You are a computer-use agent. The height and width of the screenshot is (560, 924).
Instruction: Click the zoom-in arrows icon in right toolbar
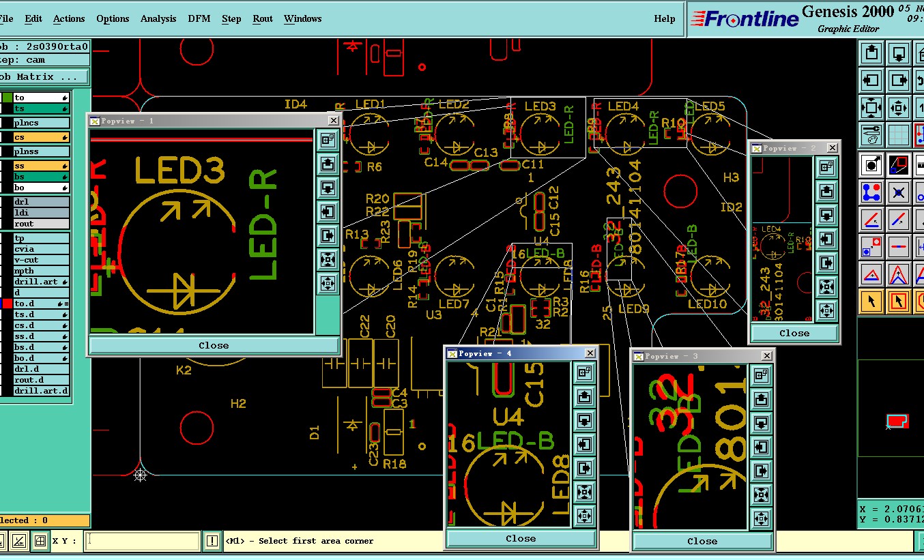(x=871, y=108)
